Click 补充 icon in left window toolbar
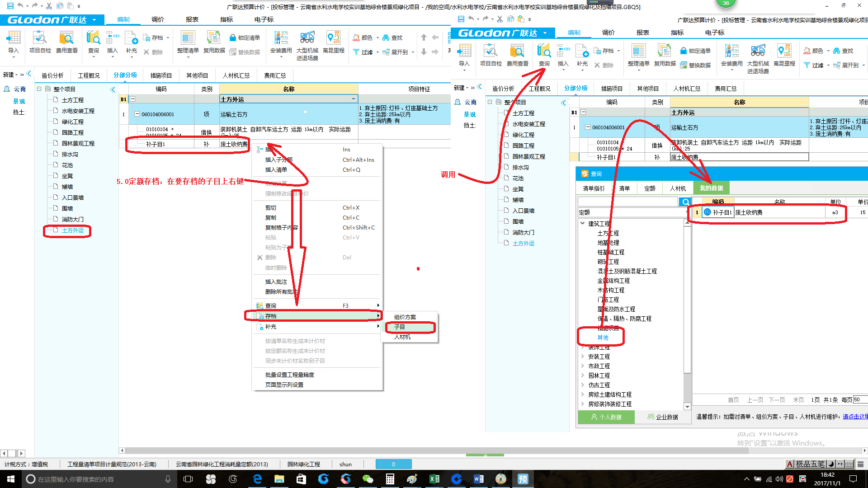This screenshot has width=868, height=488. click(131, 43)
